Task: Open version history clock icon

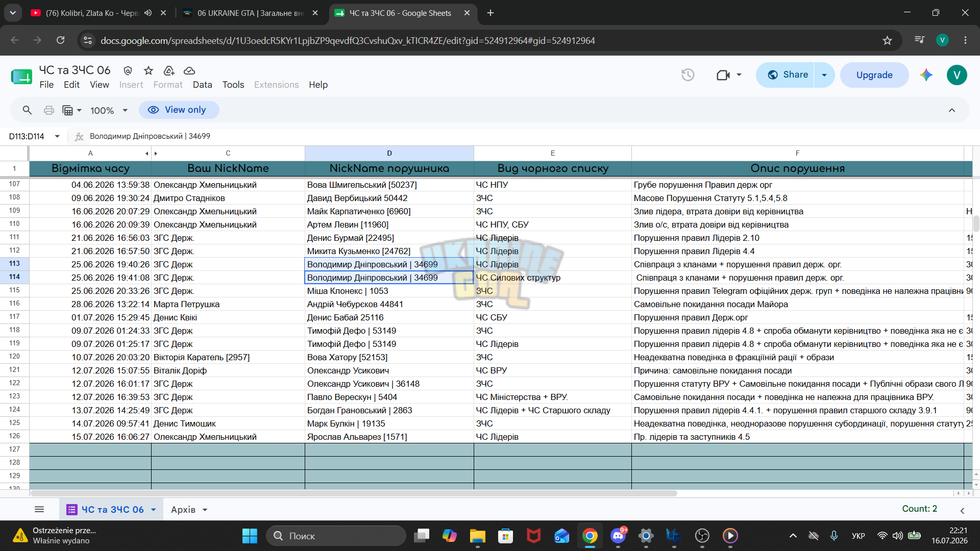Action: click(x=688, y=75)
